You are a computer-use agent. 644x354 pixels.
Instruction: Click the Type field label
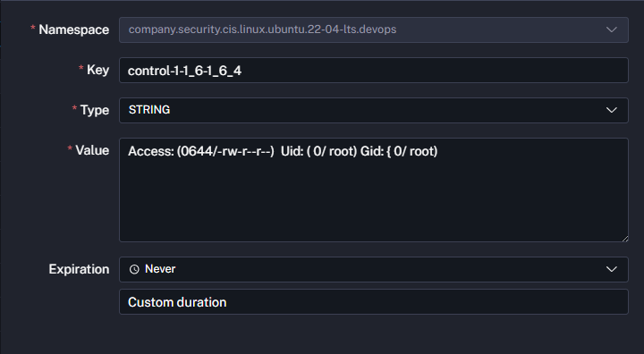click(95, 110)
